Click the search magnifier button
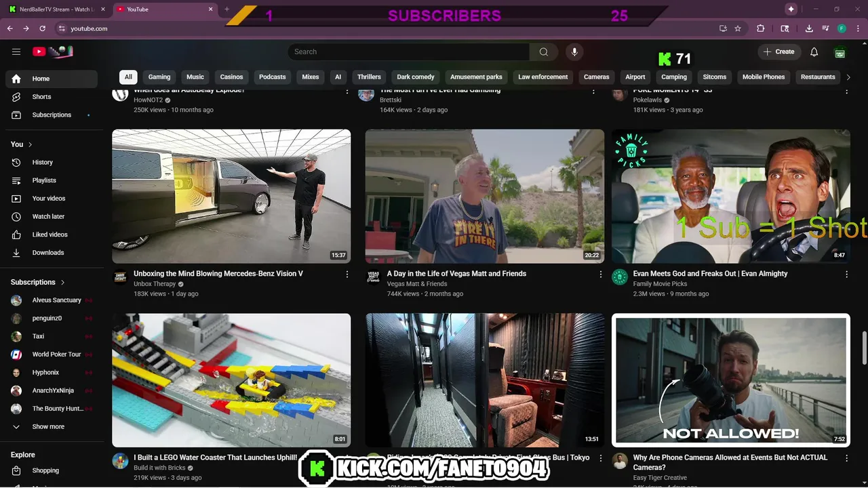Viewport: 868px width, 488px height. pyautogui.click(x=544, y=52)
